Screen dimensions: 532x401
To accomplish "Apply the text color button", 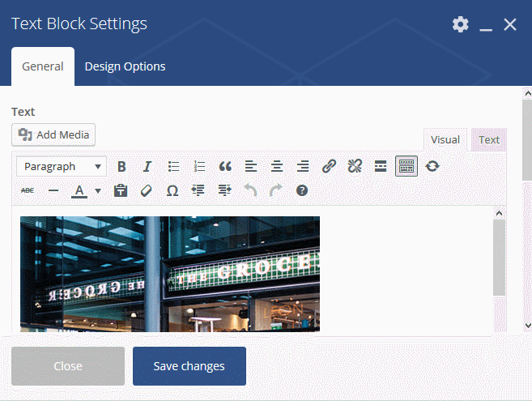I will point(79,191).
